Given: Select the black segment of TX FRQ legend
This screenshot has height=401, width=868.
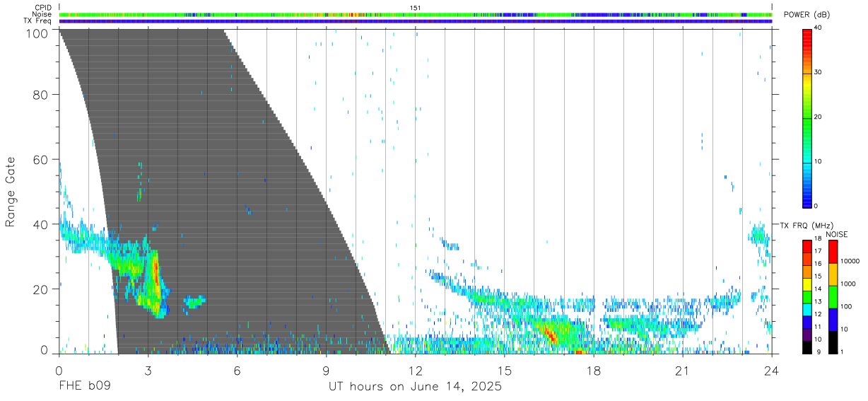Looking at the screenshot, I should [807, 347].
